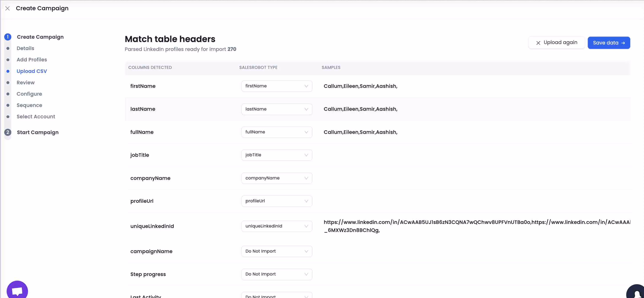Open the Step progress Do Not Import dropdown

[x=276, y=274]
